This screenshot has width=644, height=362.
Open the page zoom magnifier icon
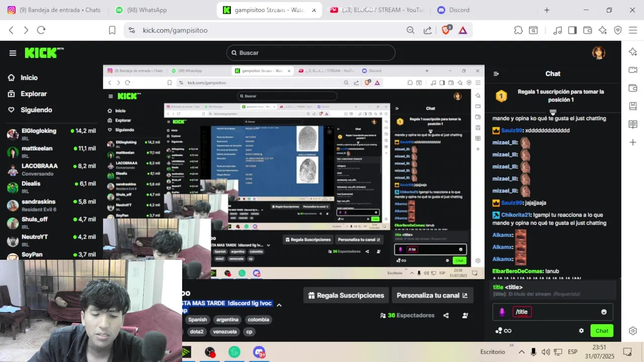click(411, 30)
